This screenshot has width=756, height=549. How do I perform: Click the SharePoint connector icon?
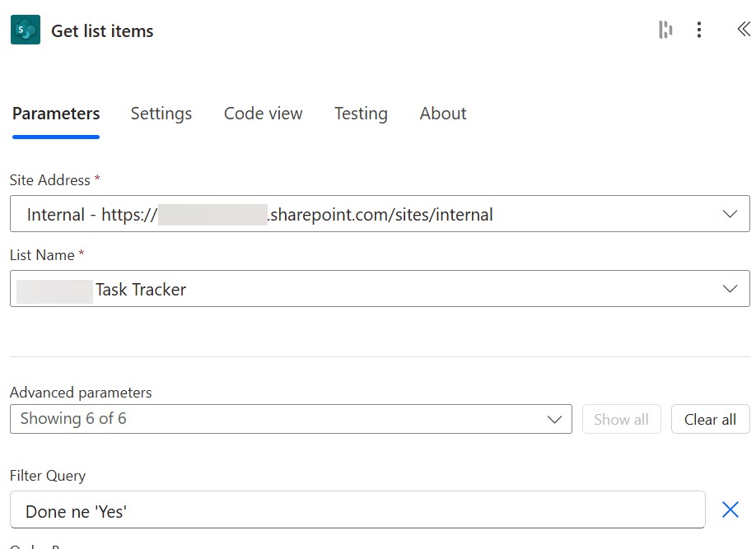[x=24, y=30]
